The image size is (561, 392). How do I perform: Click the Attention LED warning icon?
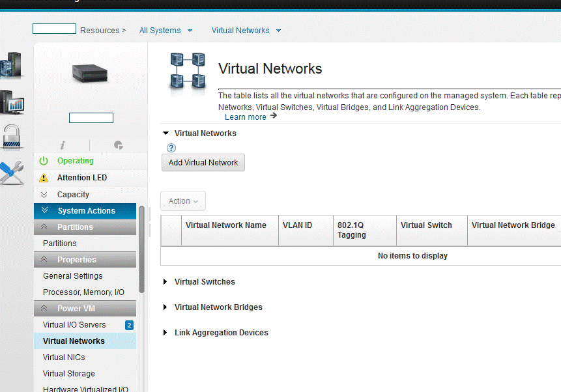click(x=44, y=178)
